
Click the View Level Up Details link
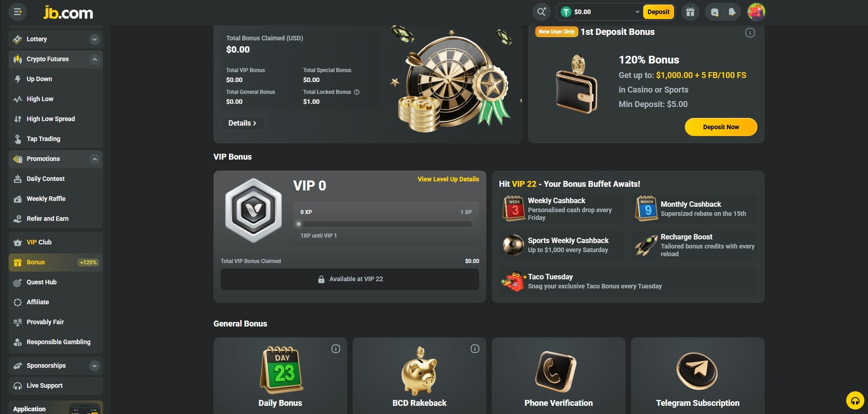click(448, 179)
